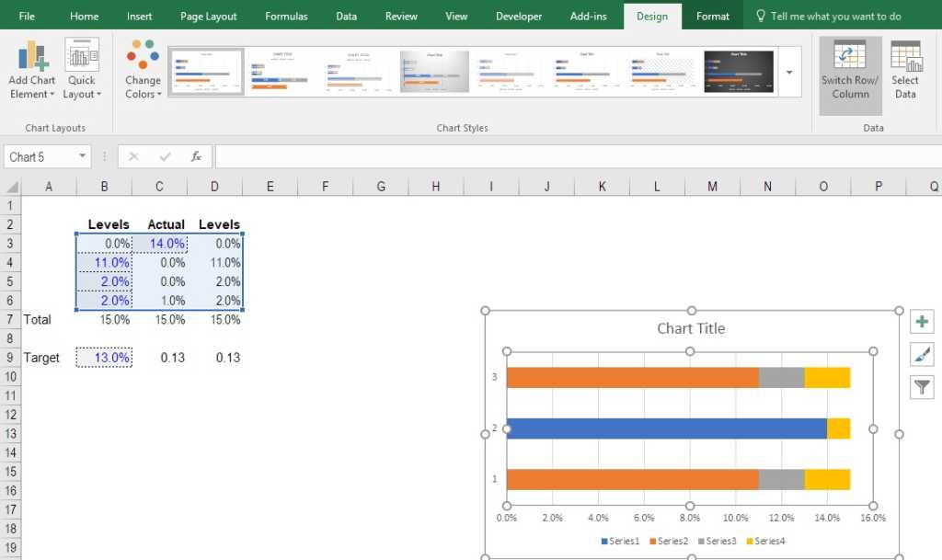Select the dark black chart style thumbnail
Screen dimensions: 942x560
click(738, 72)
